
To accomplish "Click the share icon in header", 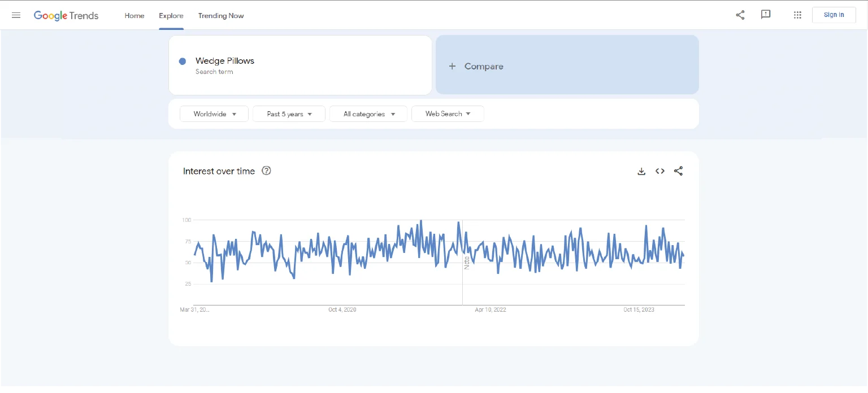I will [x=740, y=15].
